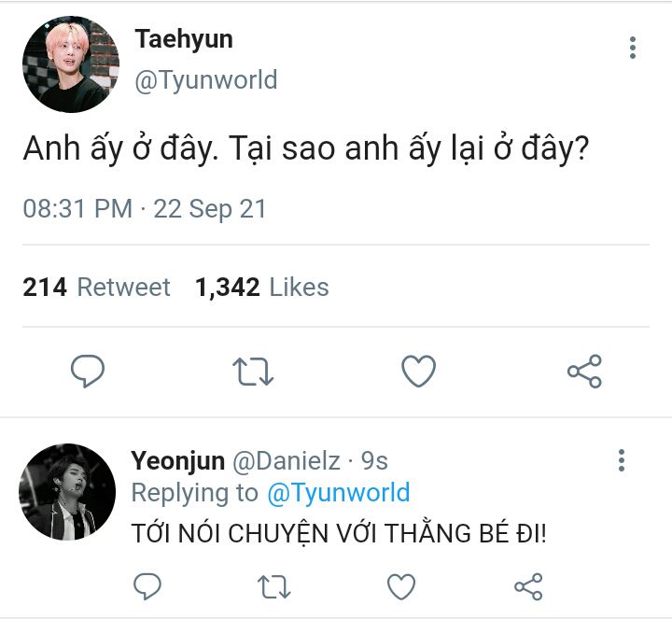This screenshot has width=672, height=619.
Task: View the 214 Retweet list
Action: coord(96,287)
